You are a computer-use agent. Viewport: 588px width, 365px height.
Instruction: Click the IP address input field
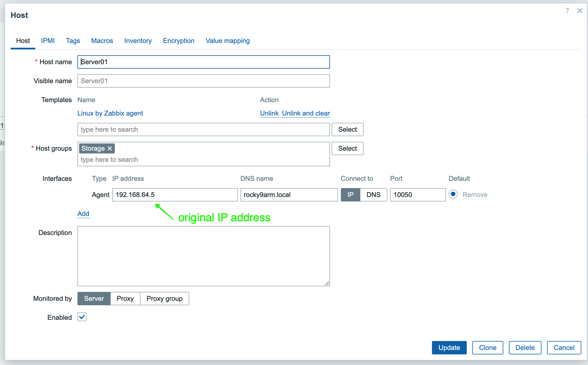175,195
